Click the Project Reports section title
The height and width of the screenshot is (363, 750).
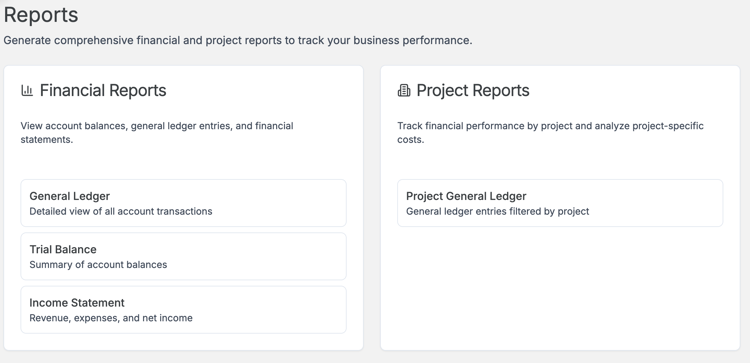pyautogui.click(x=473, y=90)
